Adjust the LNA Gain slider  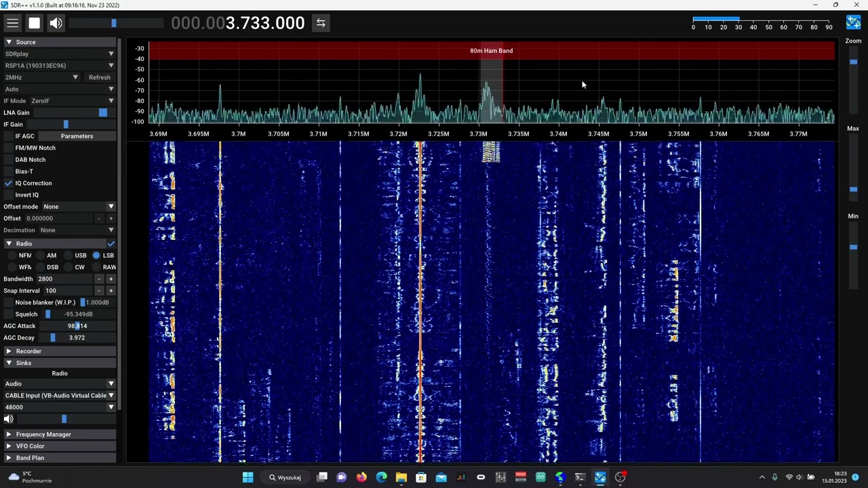click(73, 113)
